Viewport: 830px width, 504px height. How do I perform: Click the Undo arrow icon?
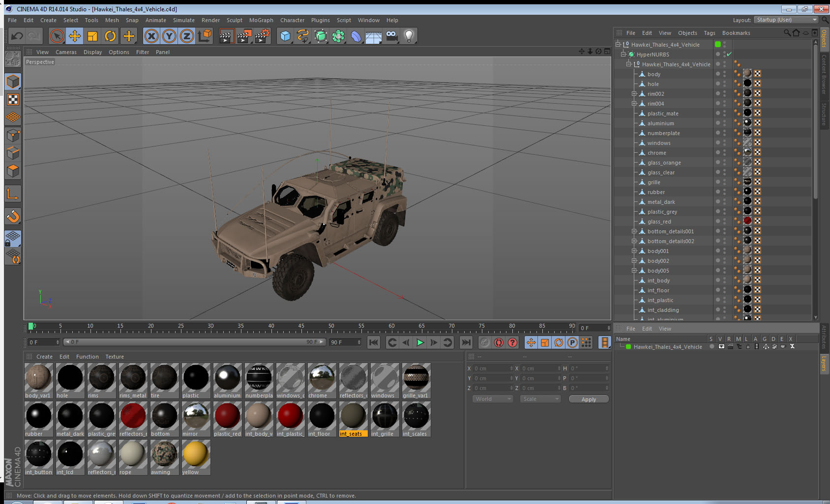tap(17, 36)
